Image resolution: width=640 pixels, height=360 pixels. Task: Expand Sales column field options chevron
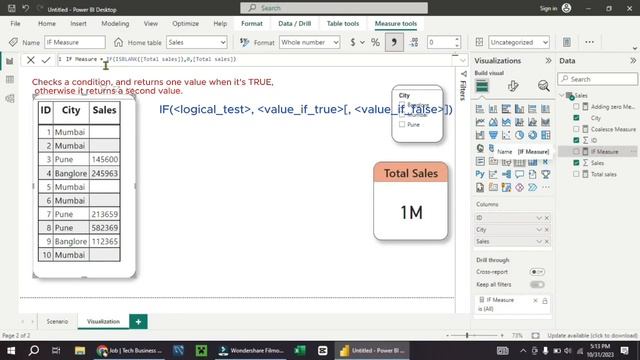pyautogui.click(x=539, y=242)
